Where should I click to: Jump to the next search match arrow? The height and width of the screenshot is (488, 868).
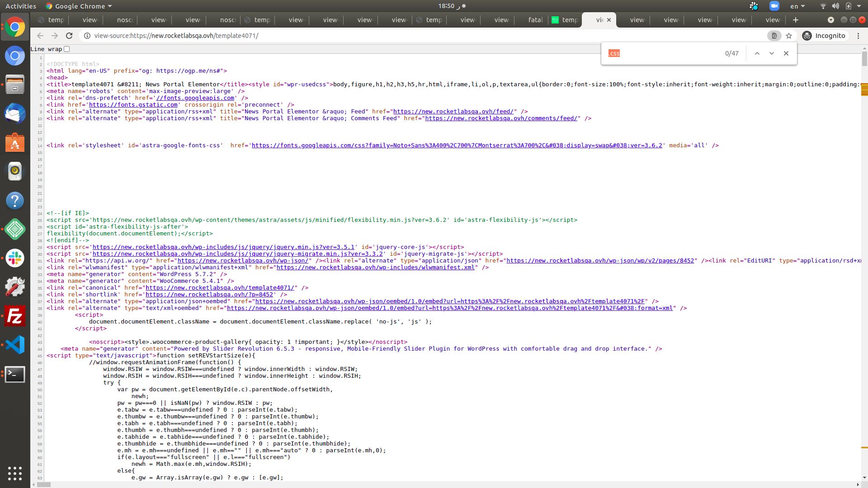coord(772,53)
